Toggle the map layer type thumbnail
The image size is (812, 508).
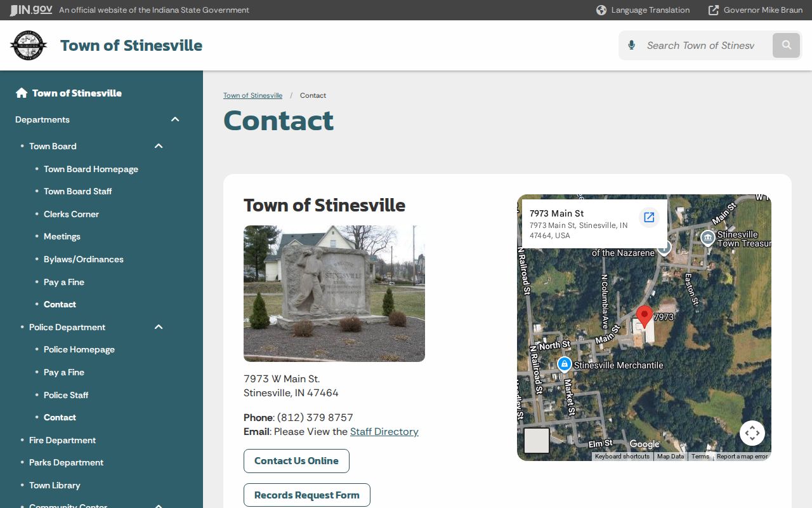(x=537, y=441)
